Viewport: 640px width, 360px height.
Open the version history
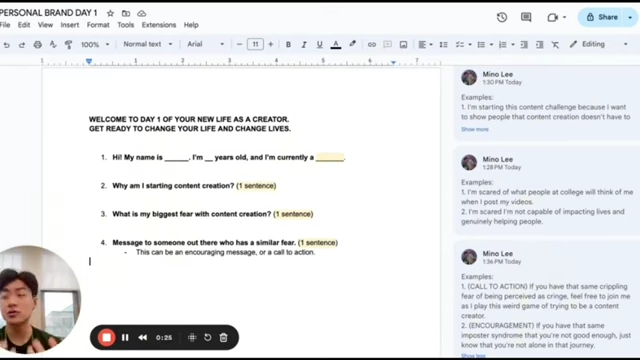tap(502, 17)
